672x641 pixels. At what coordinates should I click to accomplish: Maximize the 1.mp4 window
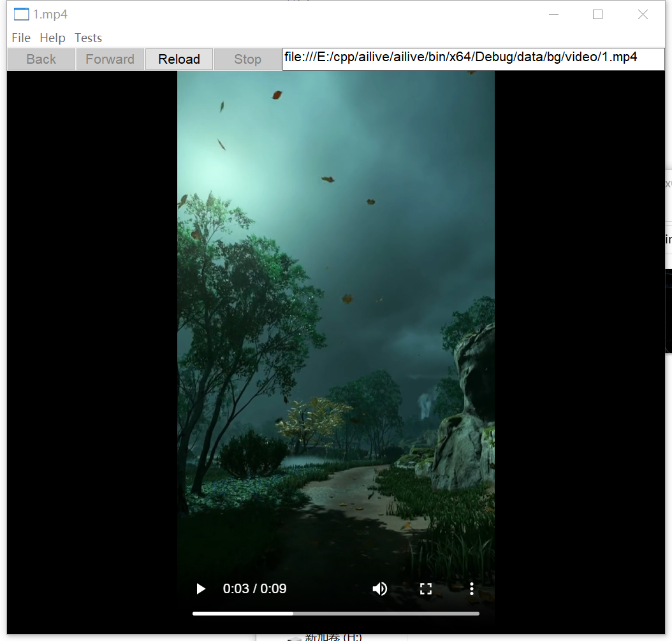point(597,15)
